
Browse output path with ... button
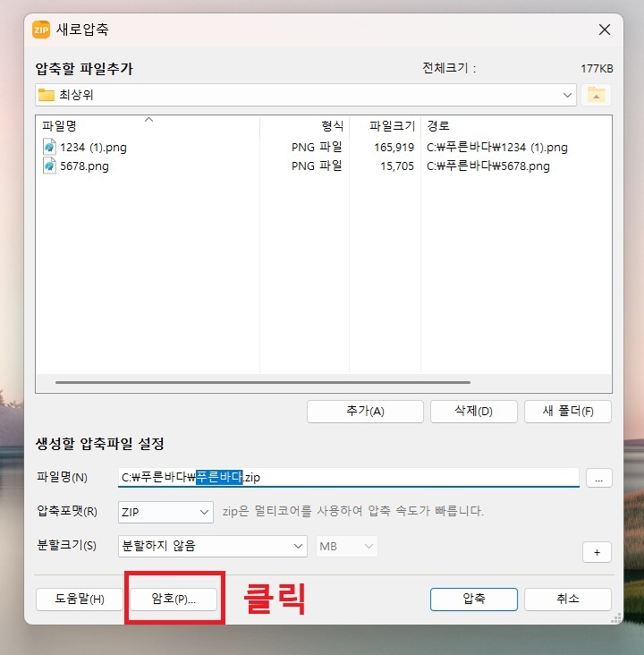click(x=599, y=478)
